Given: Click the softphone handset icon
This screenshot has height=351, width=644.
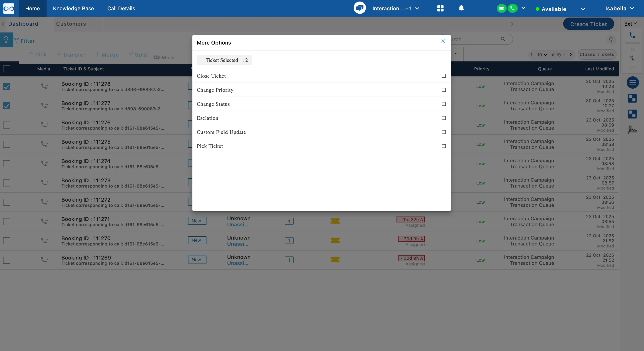Looking at the screenshot, I should click(632, 35).
